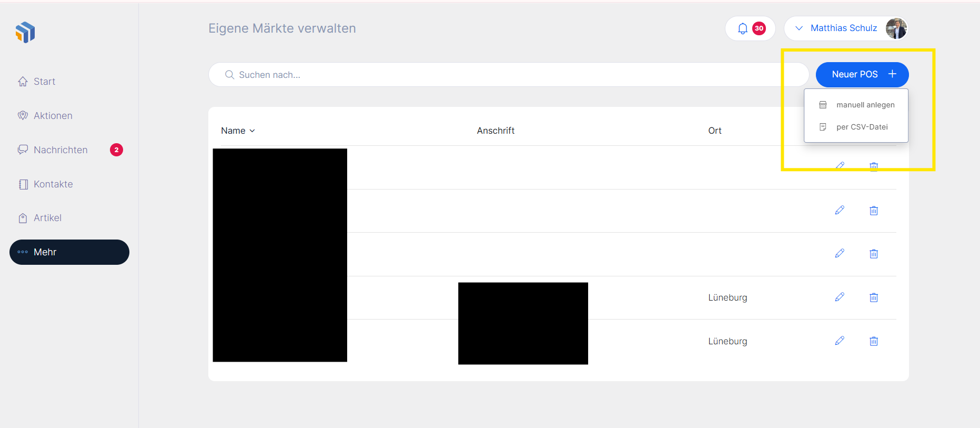980x428 pixels.
Task: Expand the Matthias Schulz user dropdown
Action: [799, 28]
